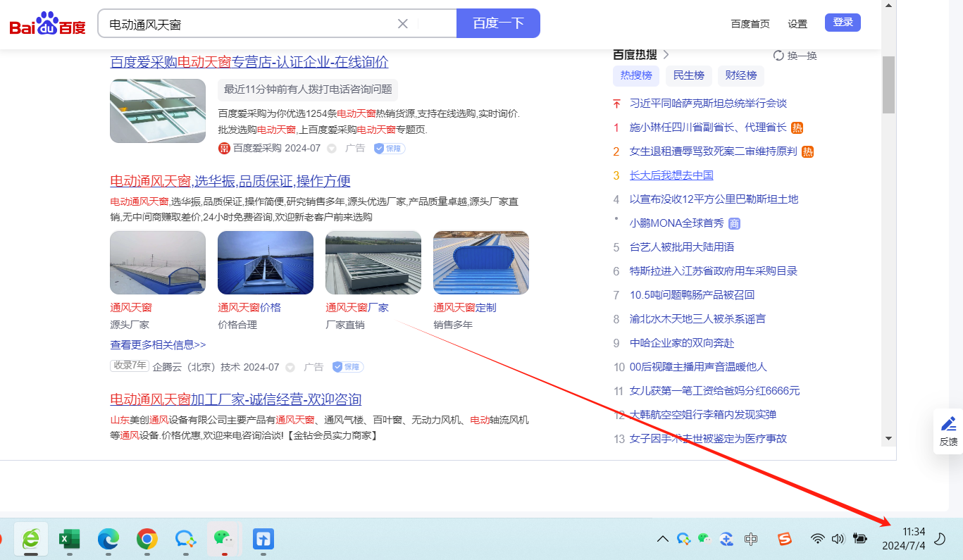Switch to the 财经榜 tab
Viewport: 963px width, 560px height.
(x=740, y=75)
